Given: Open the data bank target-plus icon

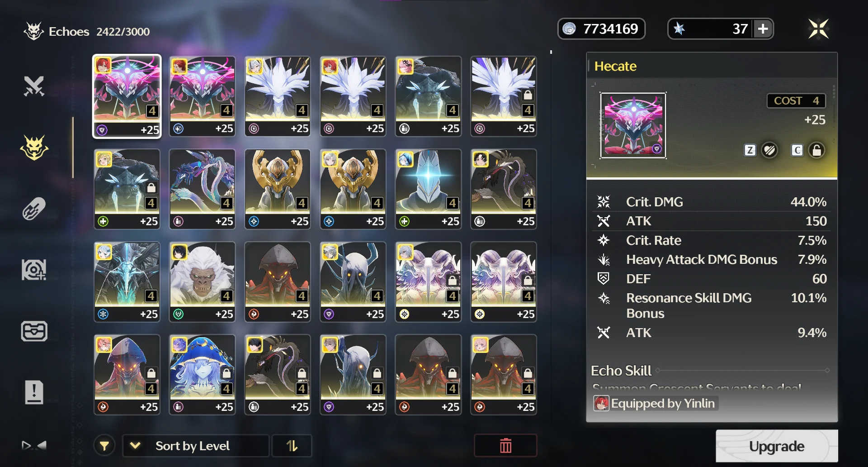Looking at the screenshot, I should pos(34,270).
